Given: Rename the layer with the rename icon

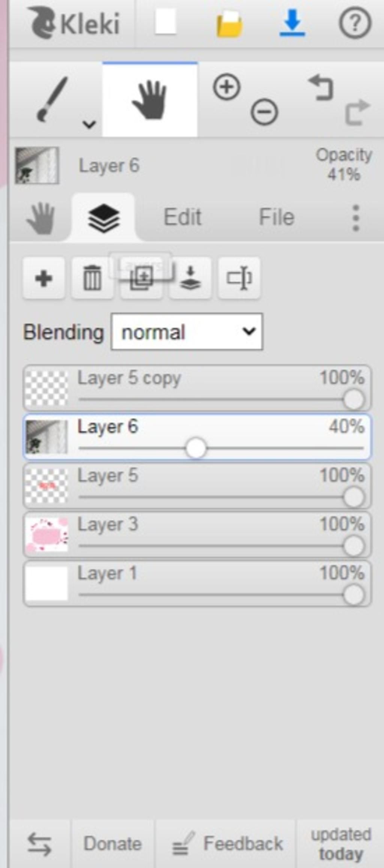Looking at the screenshot, I should [x=239, y=278].
